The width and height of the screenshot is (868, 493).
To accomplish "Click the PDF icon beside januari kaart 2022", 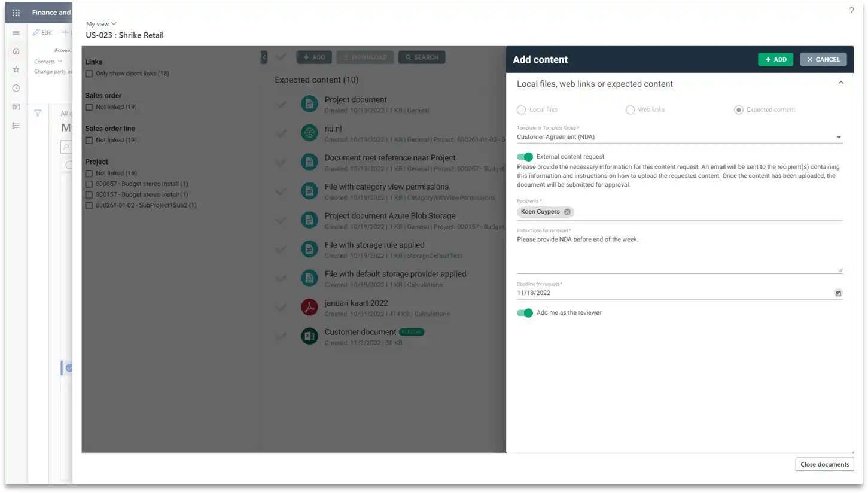I will pos(309,307).
